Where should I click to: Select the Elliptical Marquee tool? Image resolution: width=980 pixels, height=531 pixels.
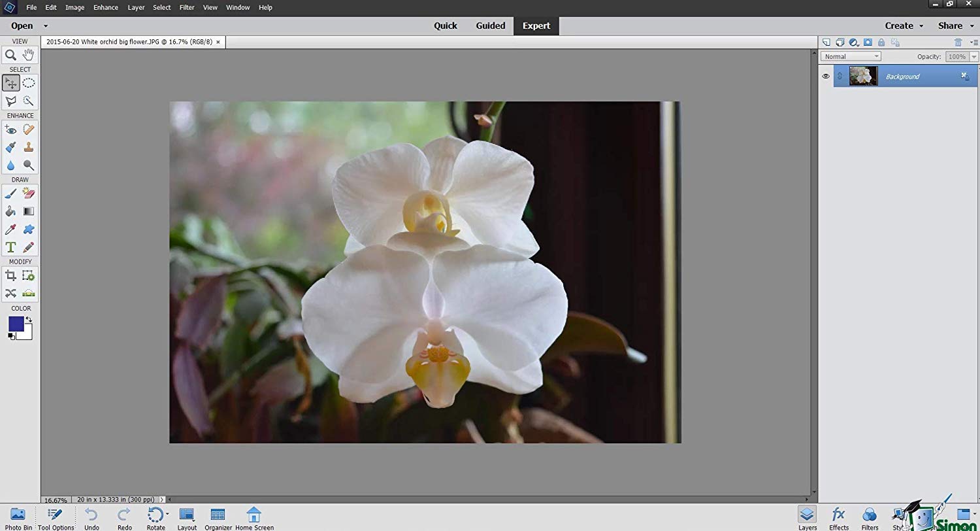point(29,83)
